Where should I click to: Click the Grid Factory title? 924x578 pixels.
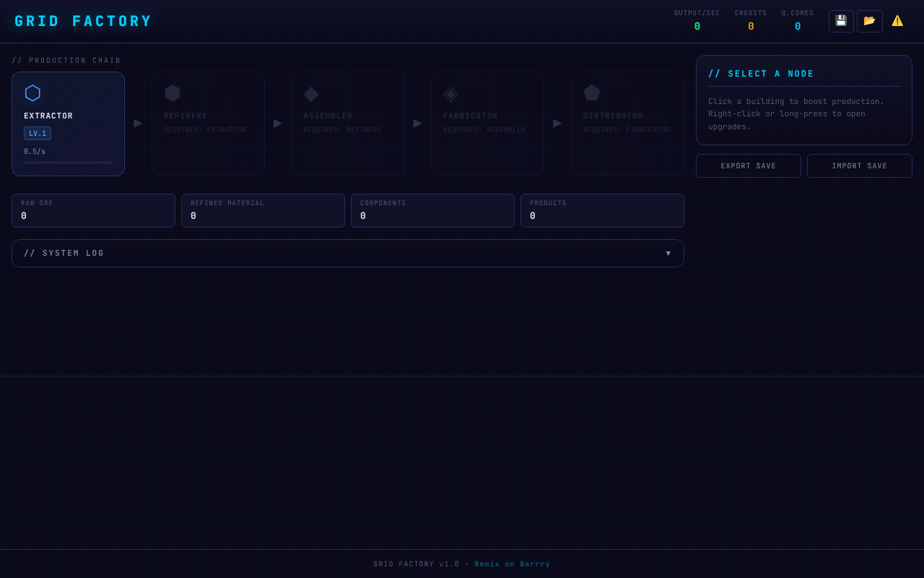click(84, 22)
